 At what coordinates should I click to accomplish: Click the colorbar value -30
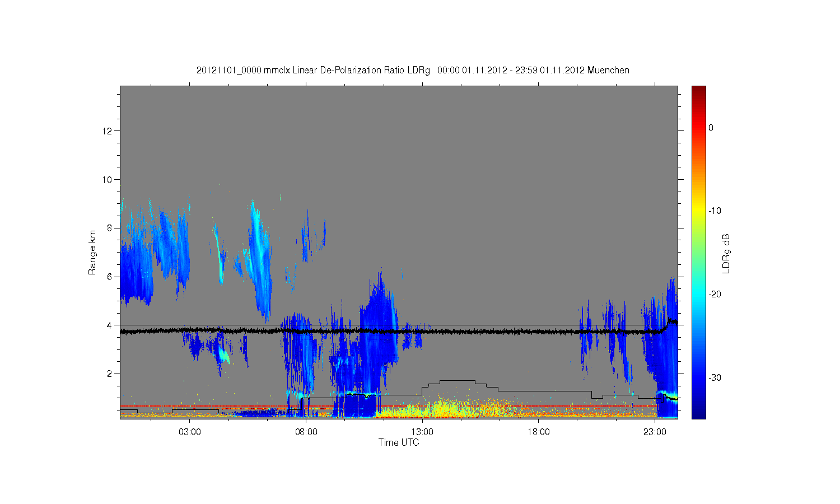point(715,378)
